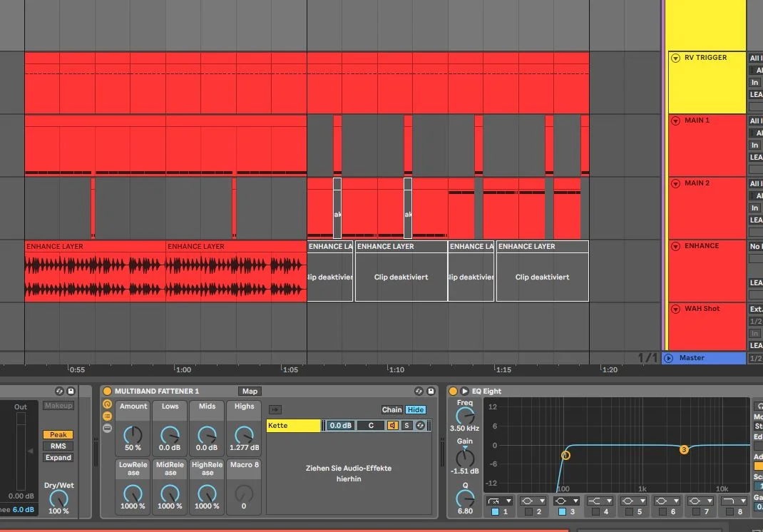The height and width of the screenshot is (532, 763).
Task: Toggle the Kette chain speaker activator
Action: [x=392, y=426]
